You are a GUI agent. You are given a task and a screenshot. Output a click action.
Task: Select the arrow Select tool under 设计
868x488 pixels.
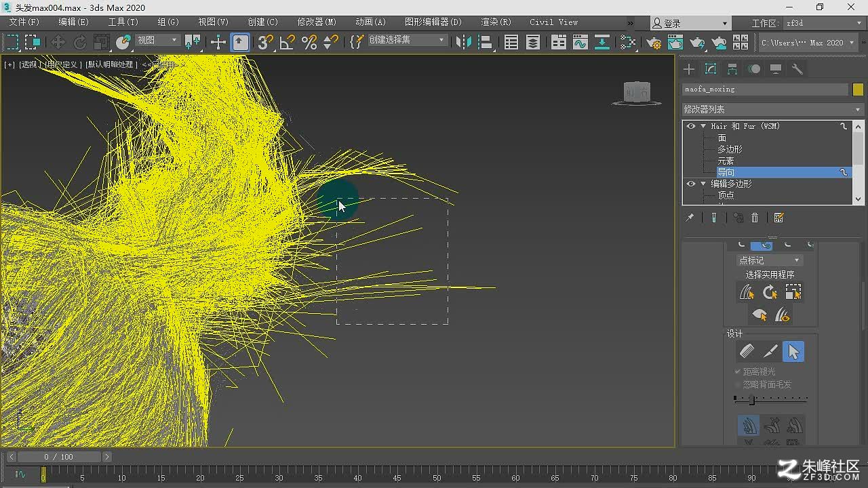click(793, 351)
